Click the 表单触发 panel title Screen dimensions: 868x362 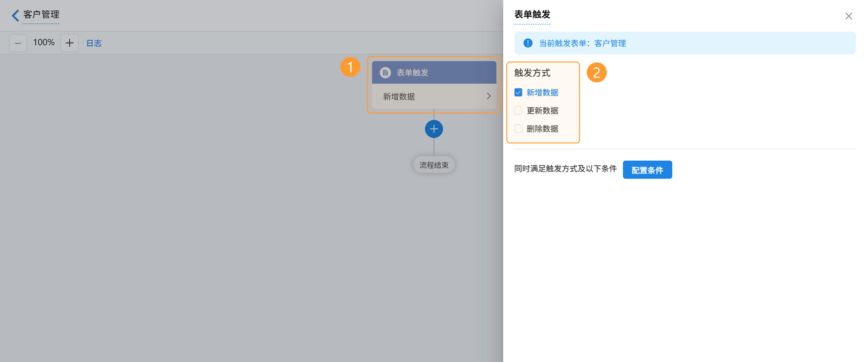point(532,14)
